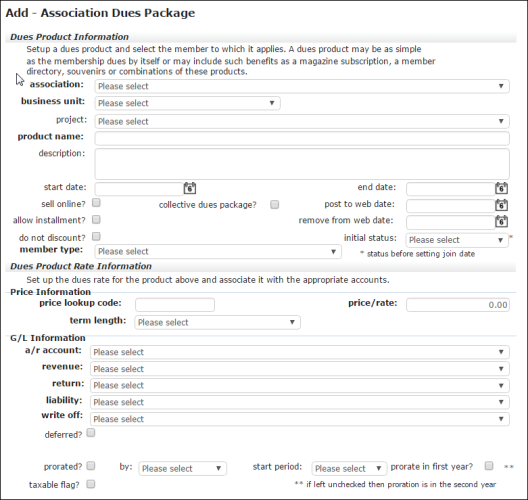The height and width of the screenshot is (500, 528).
Task: Open the a/r account dropdown
Action: (300, 352)
